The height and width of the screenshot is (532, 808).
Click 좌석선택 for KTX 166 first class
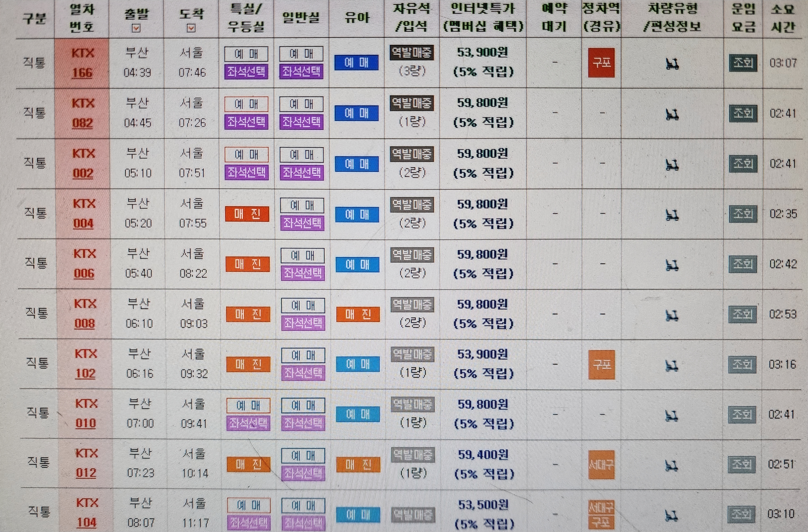click(247, 72)
